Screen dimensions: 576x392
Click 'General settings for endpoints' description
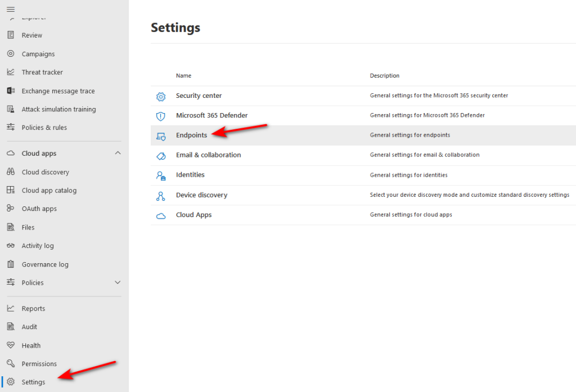tap(410, 135)
